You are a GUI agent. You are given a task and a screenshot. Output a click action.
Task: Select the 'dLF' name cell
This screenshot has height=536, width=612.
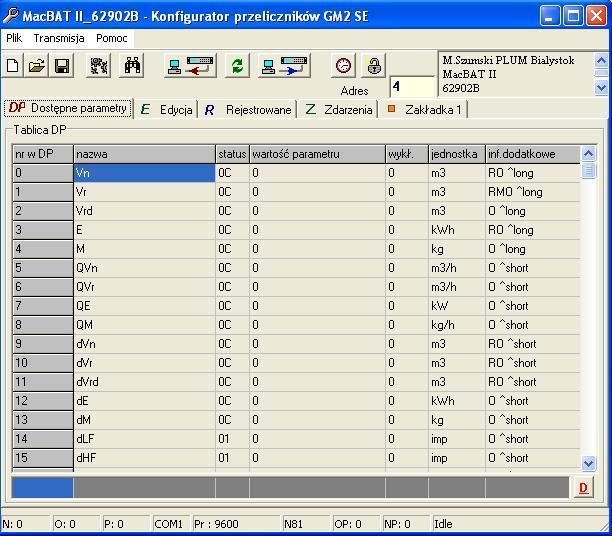click(x=144, y=439)
